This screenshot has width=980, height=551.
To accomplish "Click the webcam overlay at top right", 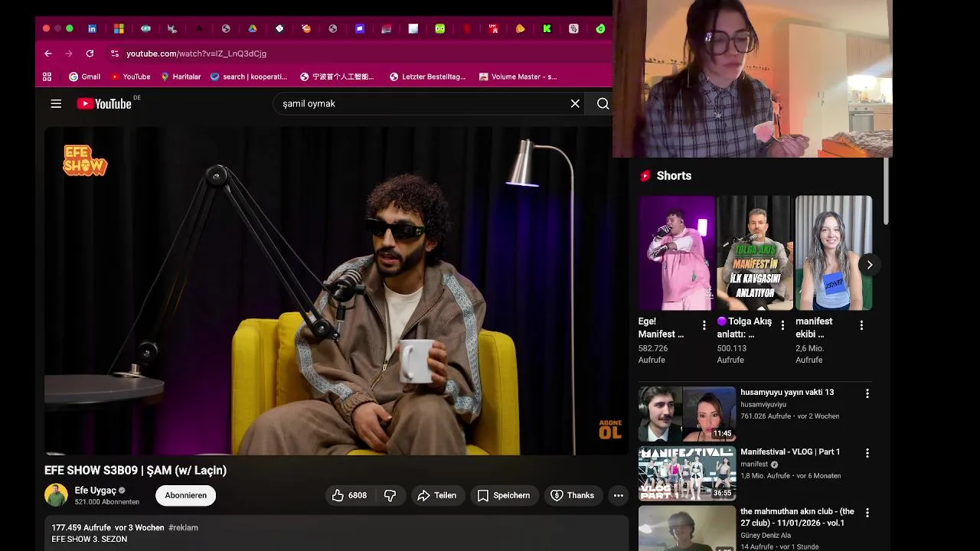I will point(753,79).
